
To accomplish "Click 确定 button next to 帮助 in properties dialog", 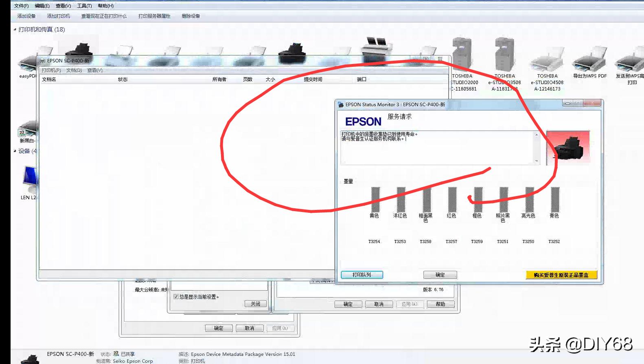I will (348, 304).
